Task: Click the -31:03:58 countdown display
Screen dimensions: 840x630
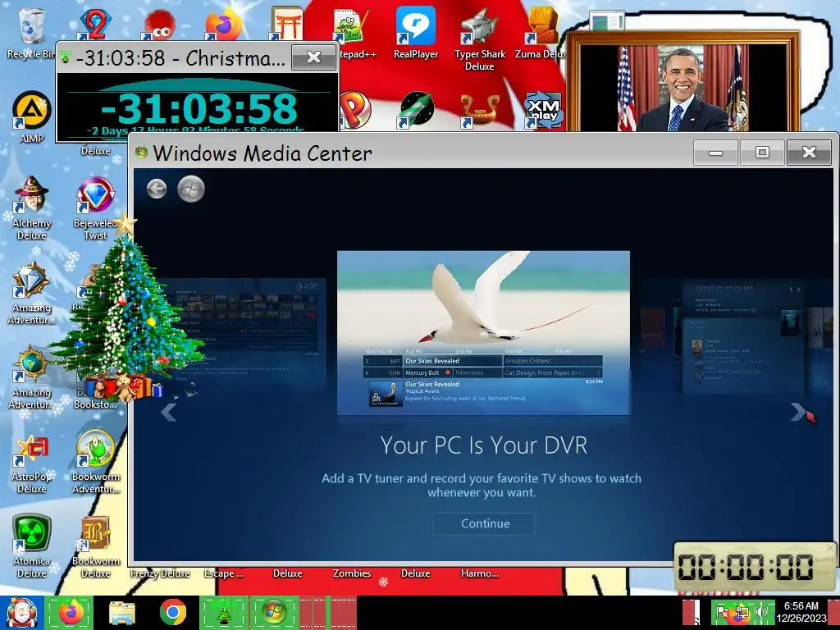Action: click(x=199, y=109)
